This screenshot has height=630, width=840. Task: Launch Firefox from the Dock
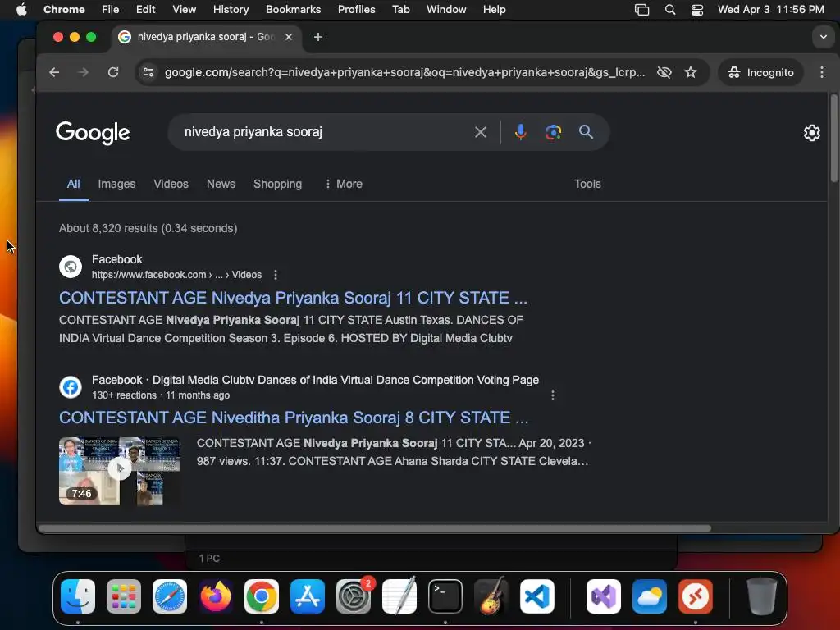216,596
